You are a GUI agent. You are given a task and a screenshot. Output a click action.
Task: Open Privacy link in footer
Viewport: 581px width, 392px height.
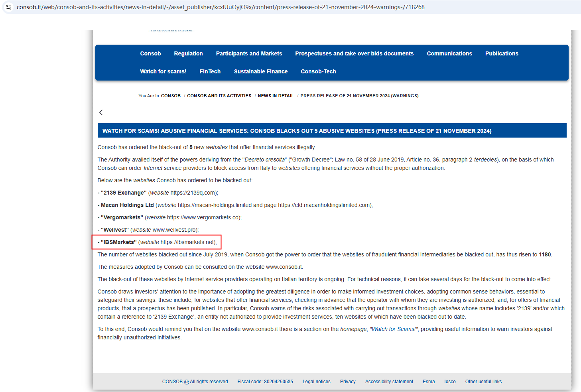coord(348,382)
